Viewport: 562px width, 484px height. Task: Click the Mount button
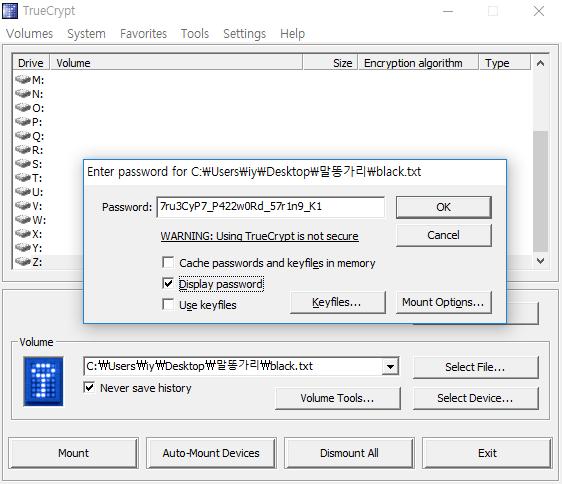[x=73, y=453]
